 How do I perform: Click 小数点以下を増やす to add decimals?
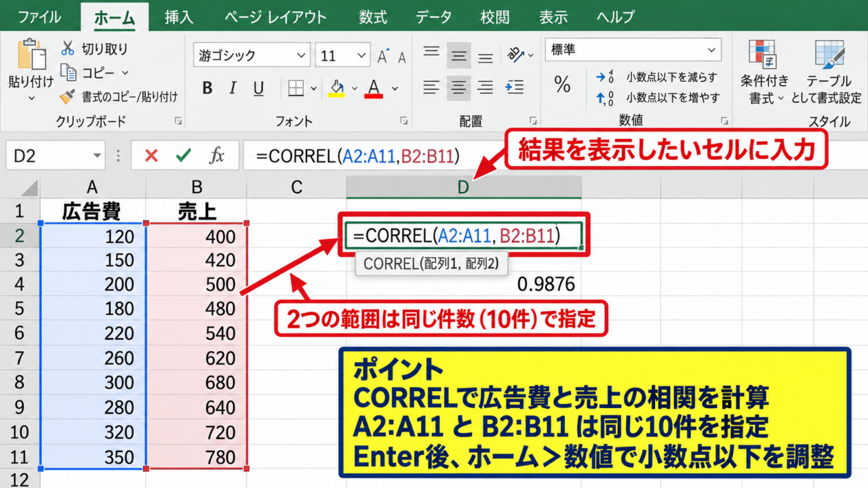tap(657, 98)
